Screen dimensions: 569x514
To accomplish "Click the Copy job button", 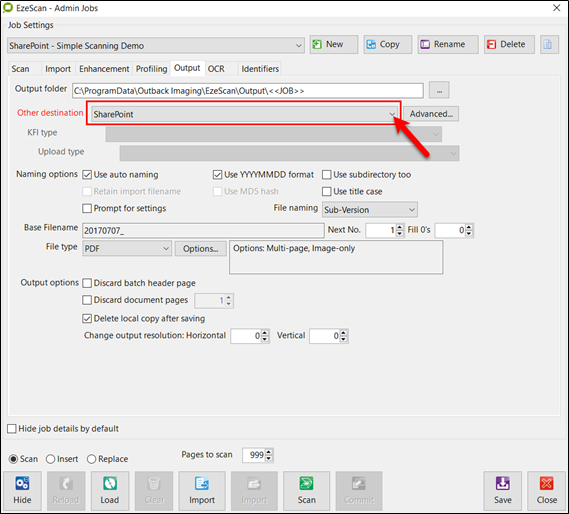I will (388, 45).
